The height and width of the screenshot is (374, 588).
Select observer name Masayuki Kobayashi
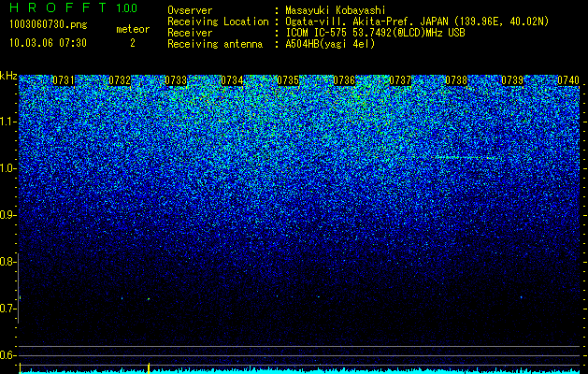336,10
